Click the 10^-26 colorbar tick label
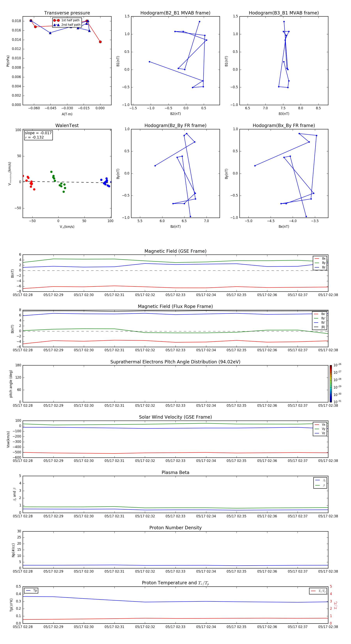Image resolution: width=351 pixels, height=644 pixels. click(337, 365)
